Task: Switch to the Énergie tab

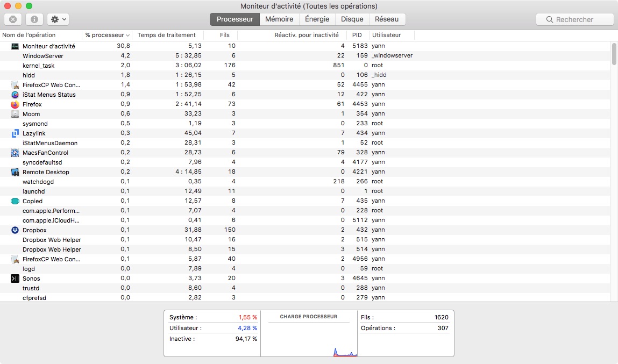Action: (317, 19)
